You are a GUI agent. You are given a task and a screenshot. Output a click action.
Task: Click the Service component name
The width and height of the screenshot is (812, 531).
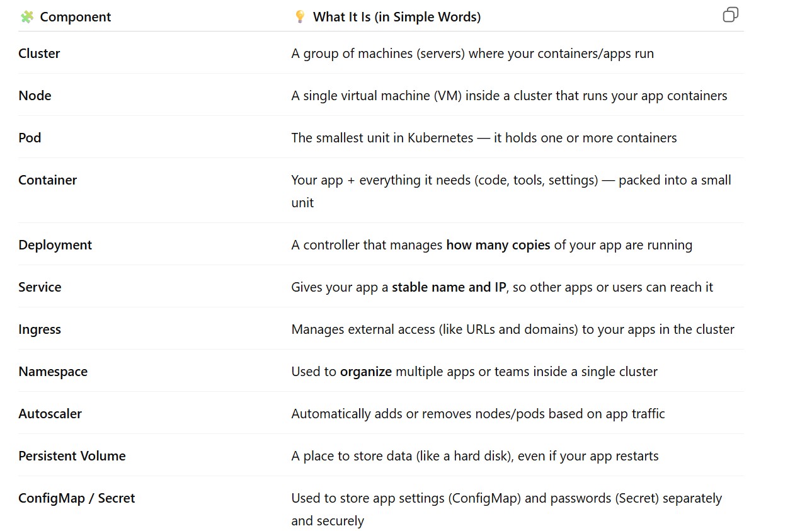coord(40,287)
